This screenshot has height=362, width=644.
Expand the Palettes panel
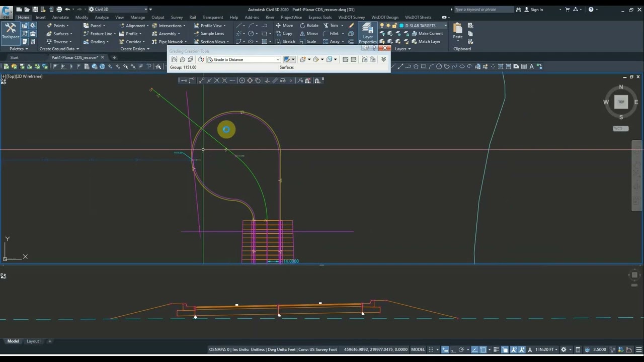pos(19,49)
